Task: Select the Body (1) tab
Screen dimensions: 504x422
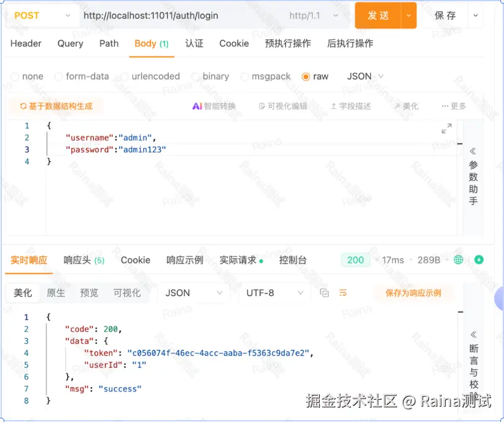Action: pyautogui.click(x=152, y=44)
